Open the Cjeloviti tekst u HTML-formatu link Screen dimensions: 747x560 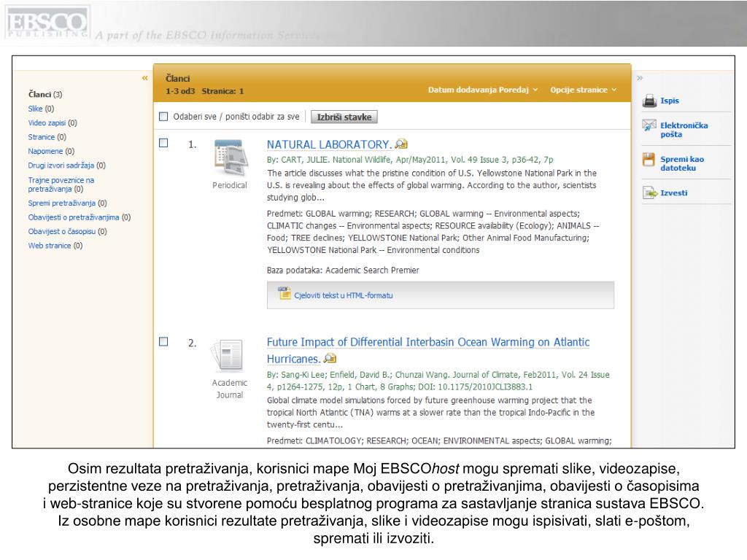(344, 295)
